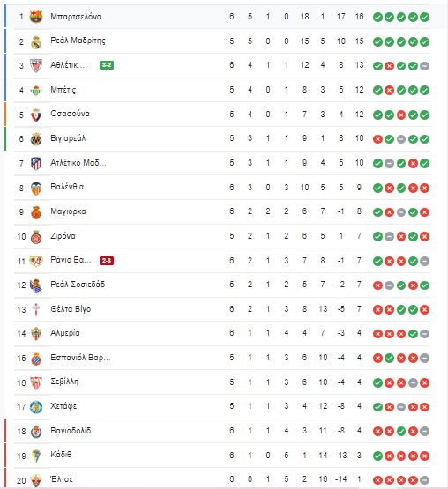Click the Valencia bat crest

coord(36,188)
